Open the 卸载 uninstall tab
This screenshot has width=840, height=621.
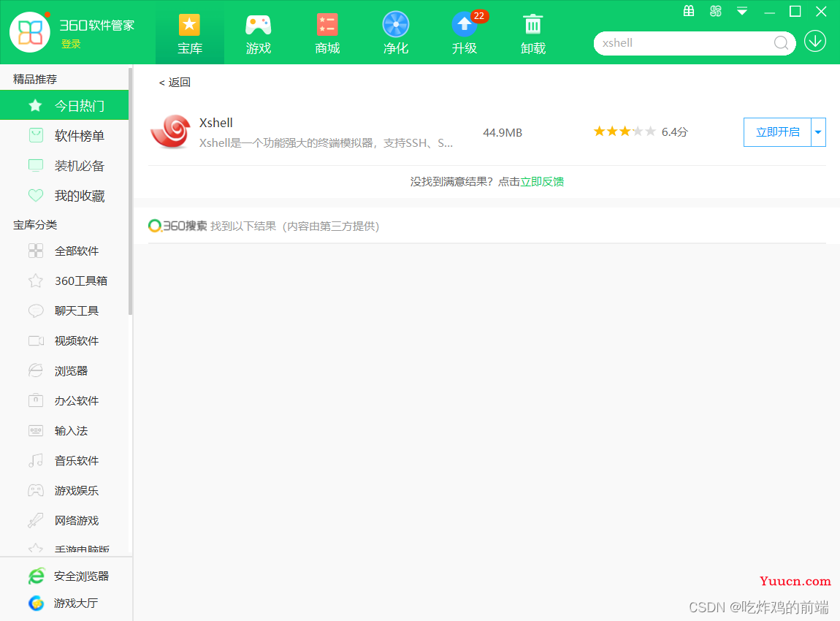532,34
